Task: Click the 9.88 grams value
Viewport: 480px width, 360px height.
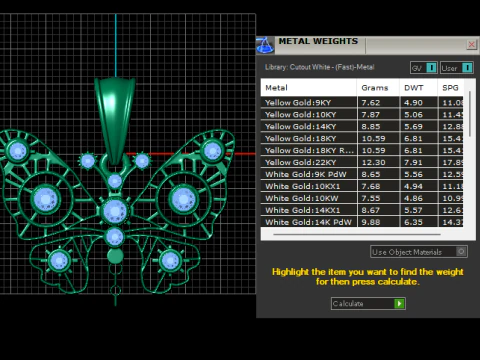Action: point(371,222)
